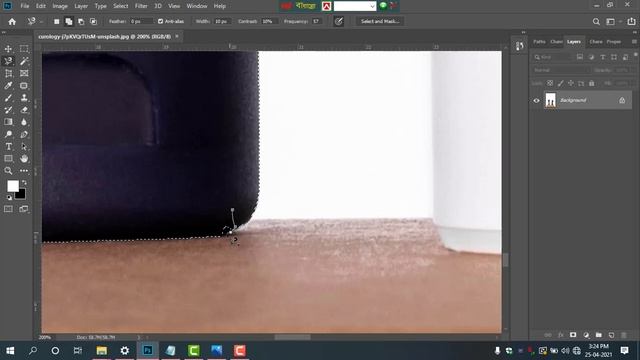Select the Eraser tool
This screenshot has width=640, height=360.
[x=24, y=110]
